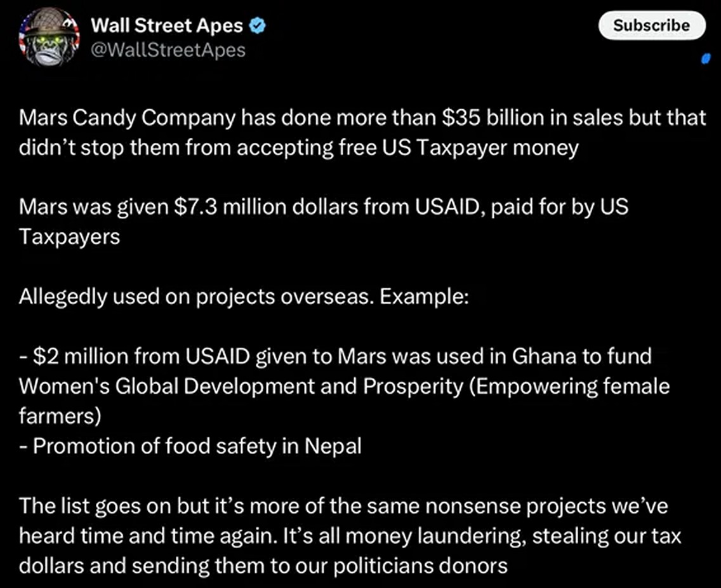This screenshot has height=588, width=721.
Task: Click the '$2 million from USAID' Ghana line
Action: point(336,357)
